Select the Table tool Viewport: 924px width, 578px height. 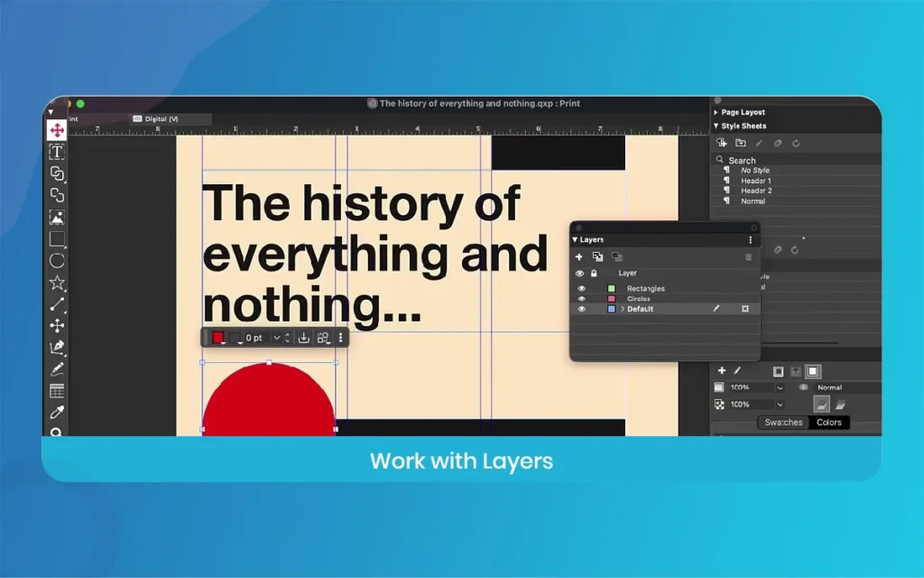coord(57,390)
